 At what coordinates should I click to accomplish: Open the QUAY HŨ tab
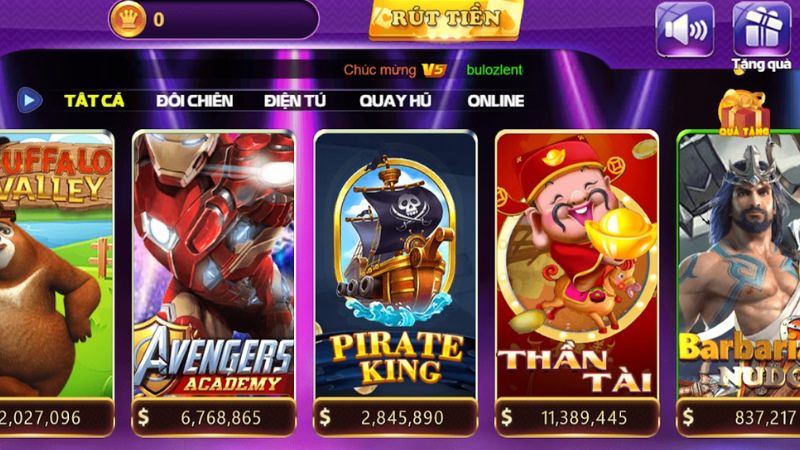tap(395, 101)
